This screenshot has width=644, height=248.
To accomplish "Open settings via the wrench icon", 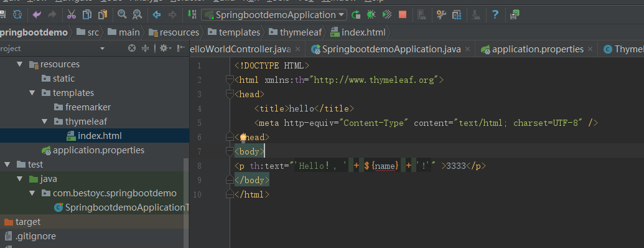I will 442,15.
